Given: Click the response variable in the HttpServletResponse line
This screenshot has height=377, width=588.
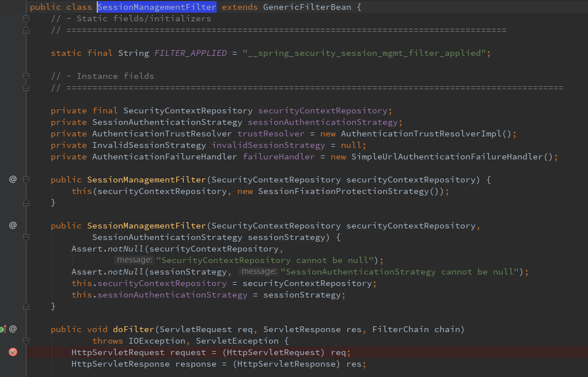Looking at the screenshot, I should click(196, 364).
